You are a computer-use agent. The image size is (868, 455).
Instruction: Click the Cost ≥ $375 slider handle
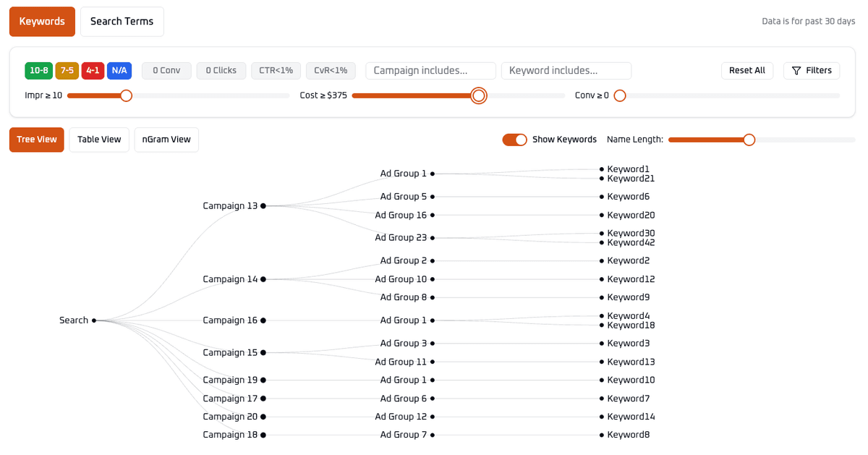click(x=478, y=95)
